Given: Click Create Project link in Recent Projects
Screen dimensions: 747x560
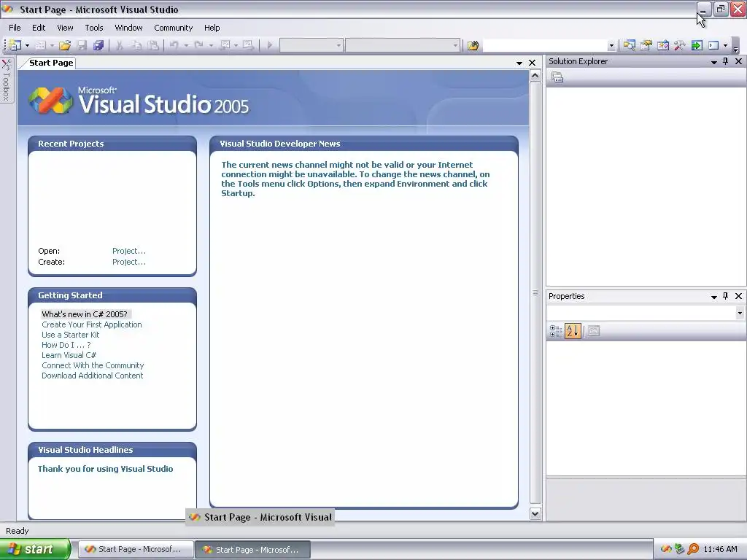Looking at the screenshot, I should pos(129,262).
